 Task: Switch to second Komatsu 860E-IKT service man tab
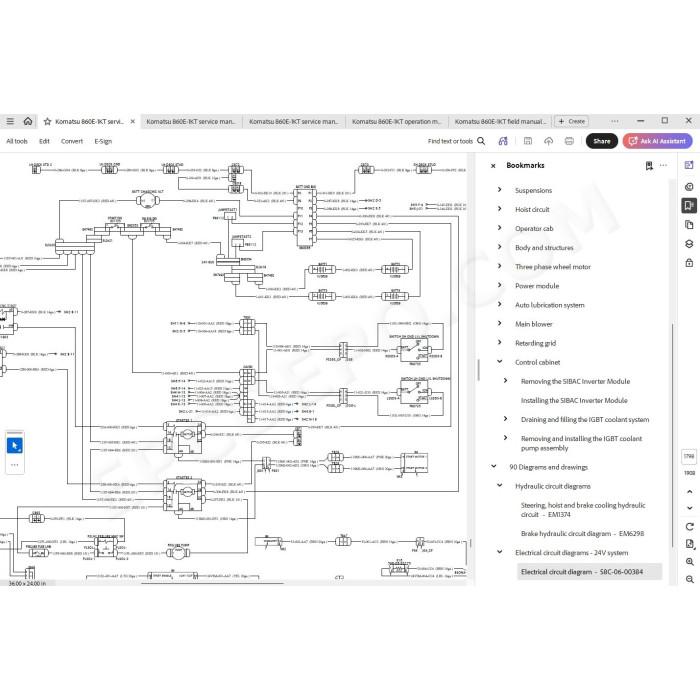pos(294,121)
